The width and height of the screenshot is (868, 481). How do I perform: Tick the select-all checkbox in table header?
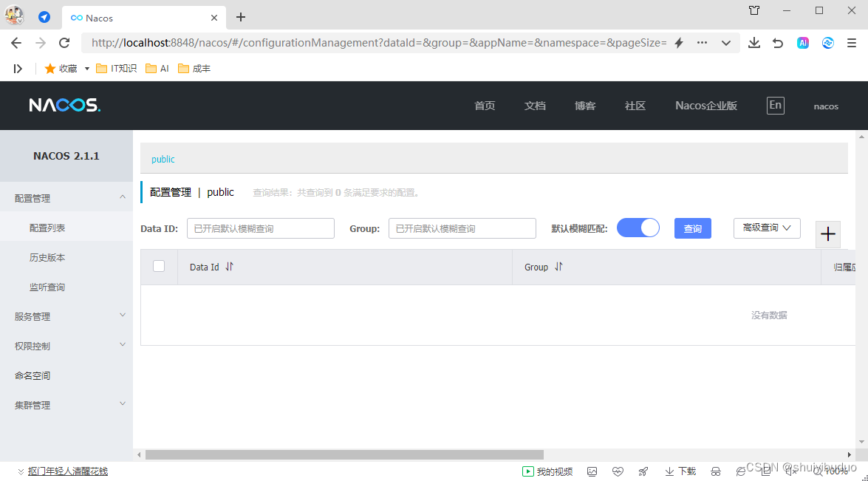click(159, 266)
